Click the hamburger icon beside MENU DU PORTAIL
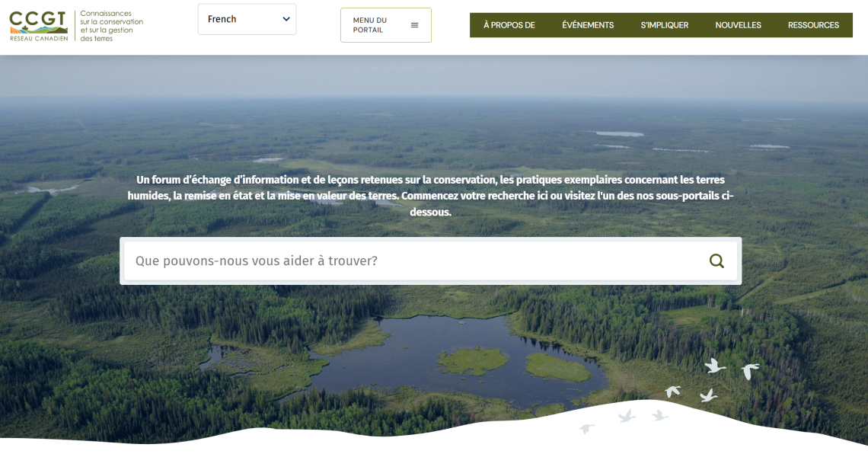This screenshot has width=868, height=470. tap(415, 24)
